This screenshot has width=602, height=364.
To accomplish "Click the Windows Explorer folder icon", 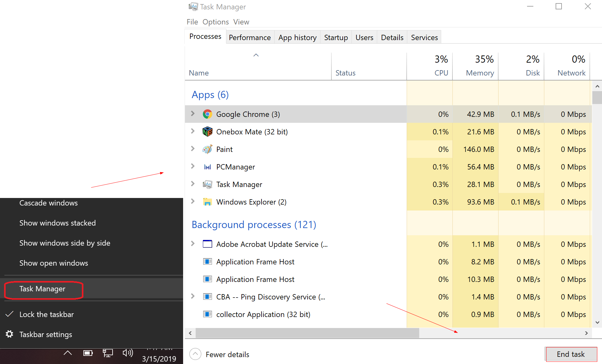I will 207,202.
